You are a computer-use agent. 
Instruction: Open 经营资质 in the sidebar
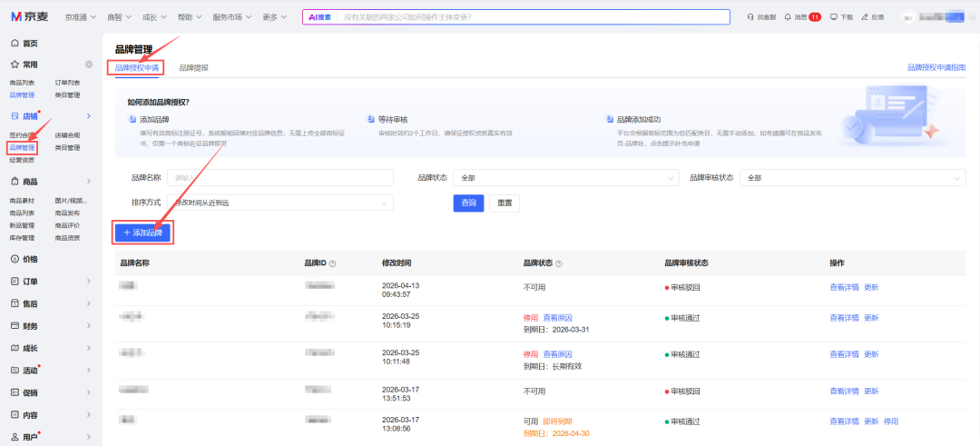22,160
